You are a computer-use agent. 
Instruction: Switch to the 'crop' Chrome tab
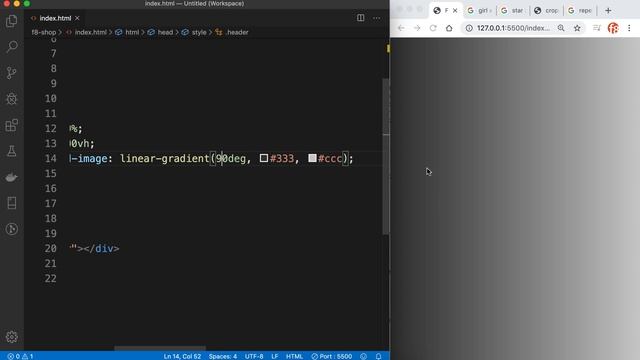click(547, 11)
